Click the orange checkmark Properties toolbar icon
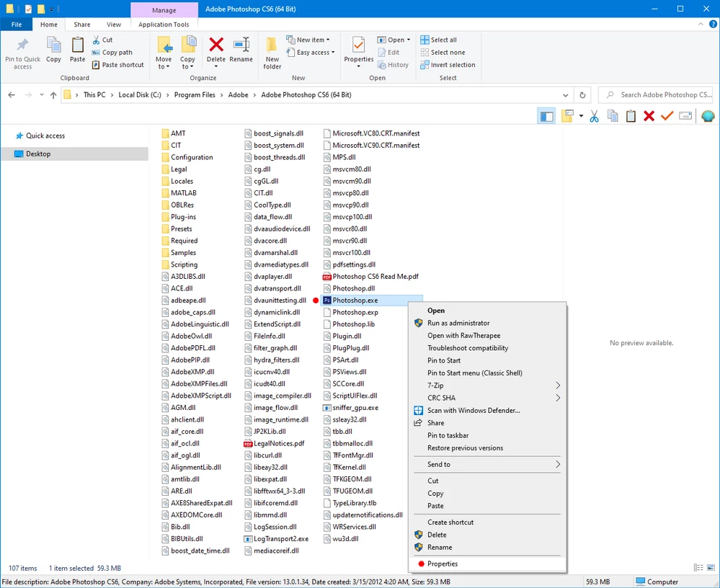 pos(667,116)
